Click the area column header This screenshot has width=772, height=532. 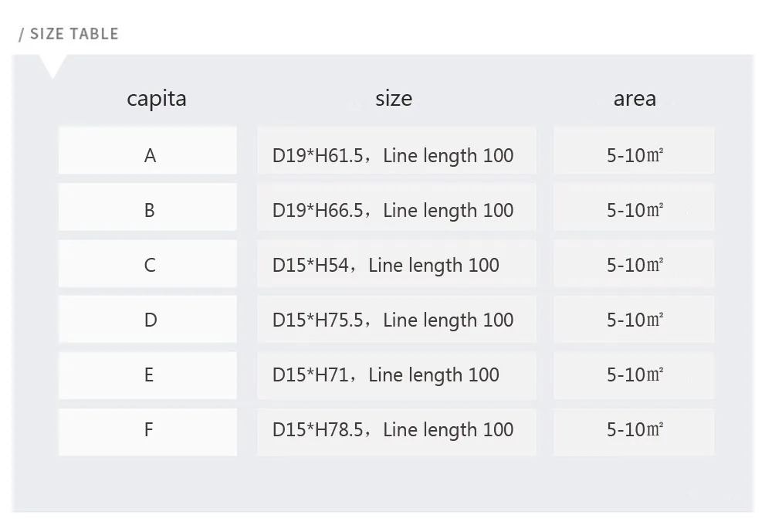click(635, 99)
